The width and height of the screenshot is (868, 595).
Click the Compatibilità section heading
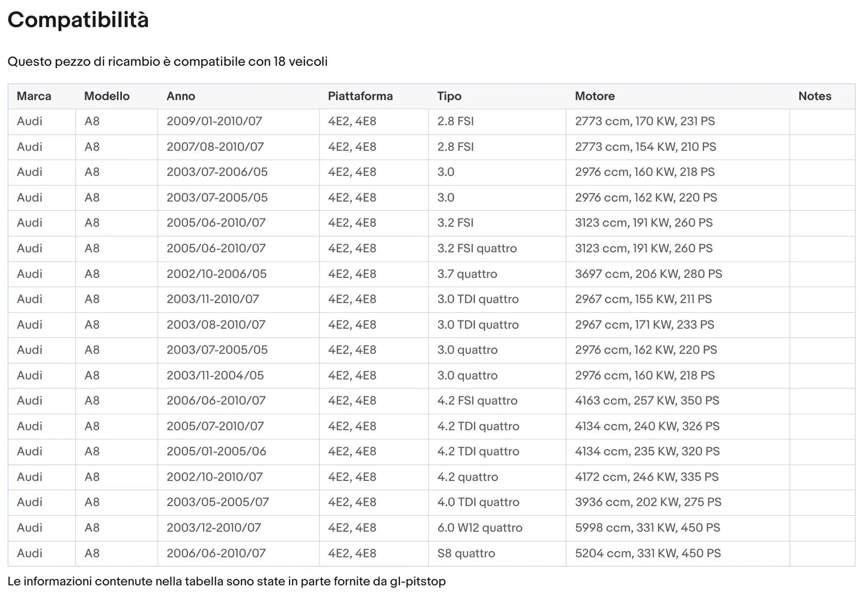(x=78, y=20)
